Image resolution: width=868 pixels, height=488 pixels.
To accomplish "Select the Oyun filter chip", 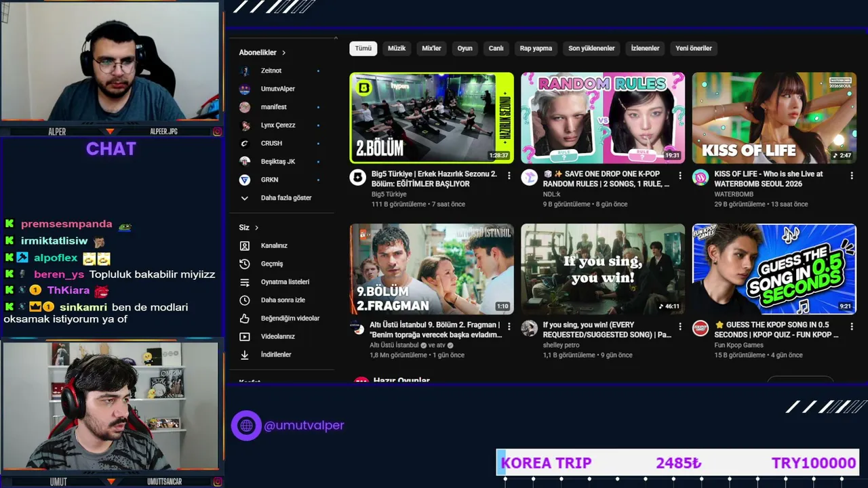I will (465, 48).
